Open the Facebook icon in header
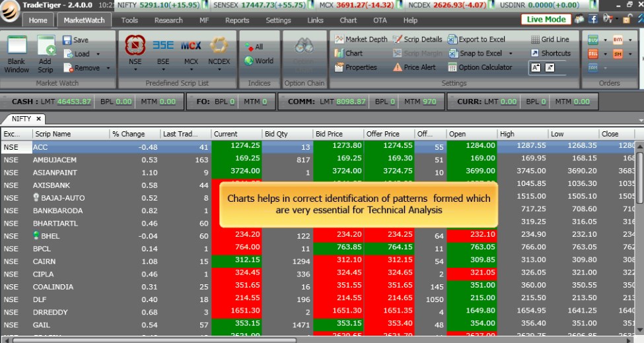 click(593, 19)
